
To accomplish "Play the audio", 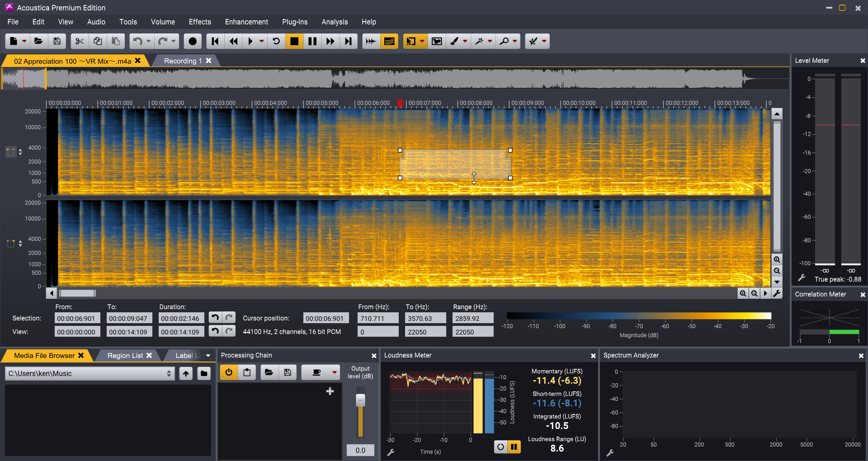I will (250, 41).
